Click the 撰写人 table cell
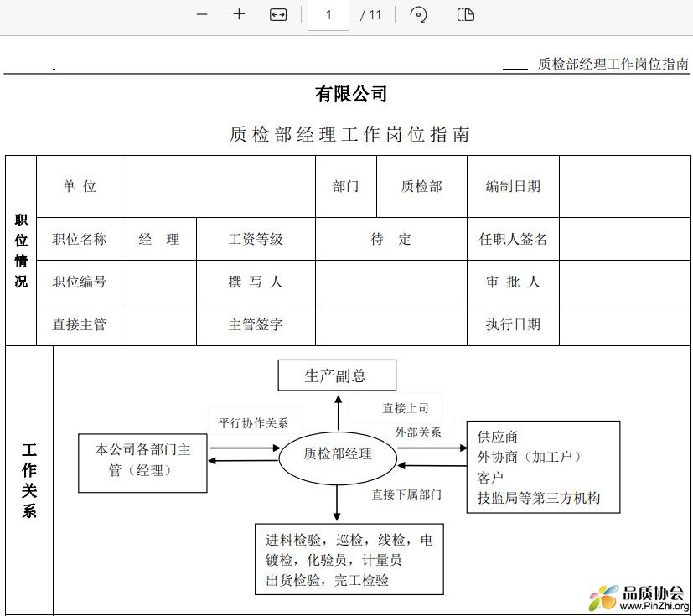Image resolution: width=693 pixels, height=616 pixels. click(x=256, y=282)
